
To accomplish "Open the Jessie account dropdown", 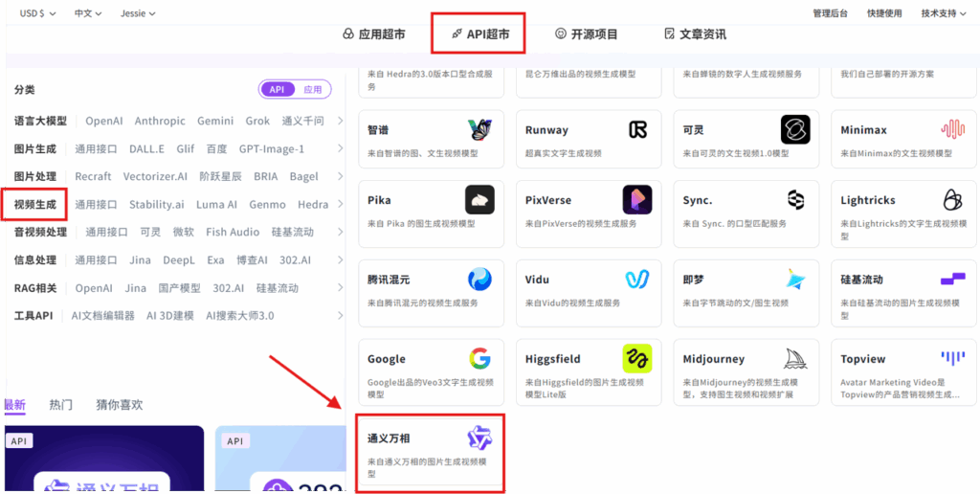I will pos(138,13).
